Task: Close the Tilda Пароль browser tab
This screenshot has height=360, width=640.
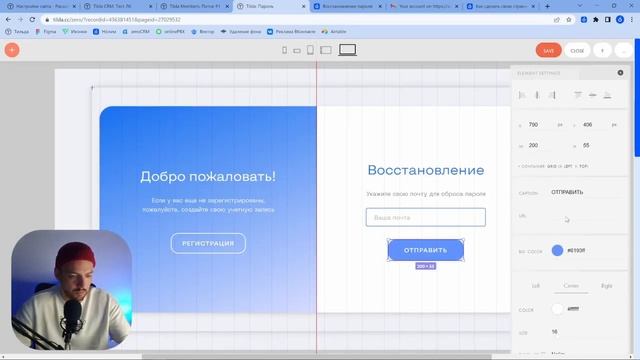Action: click(x=303, y=7)
